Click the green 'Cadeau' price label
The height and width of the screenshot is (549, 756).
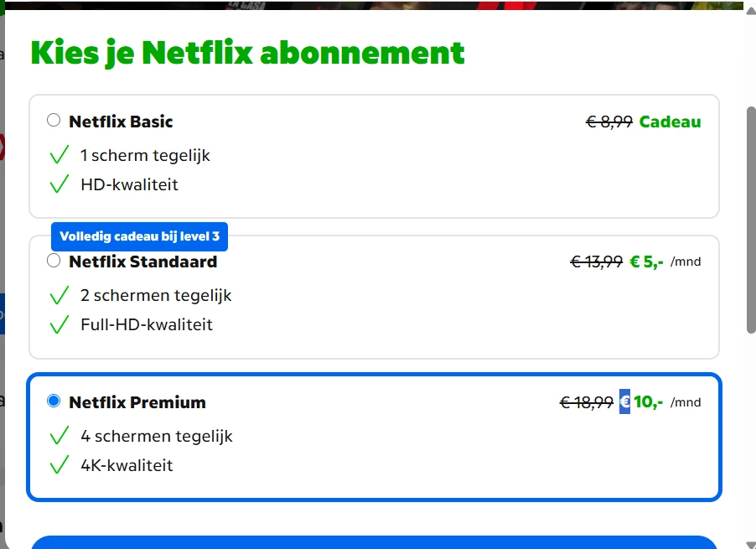670,122
